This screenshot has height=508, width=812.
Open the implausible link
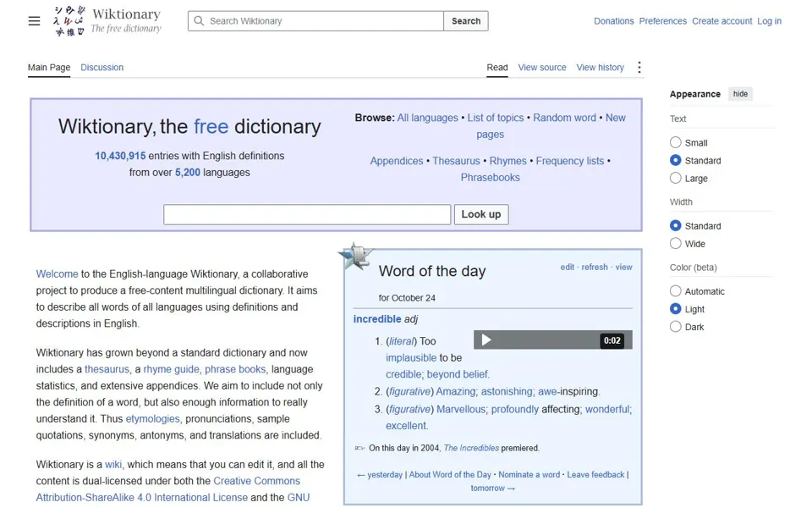[411, 357]
